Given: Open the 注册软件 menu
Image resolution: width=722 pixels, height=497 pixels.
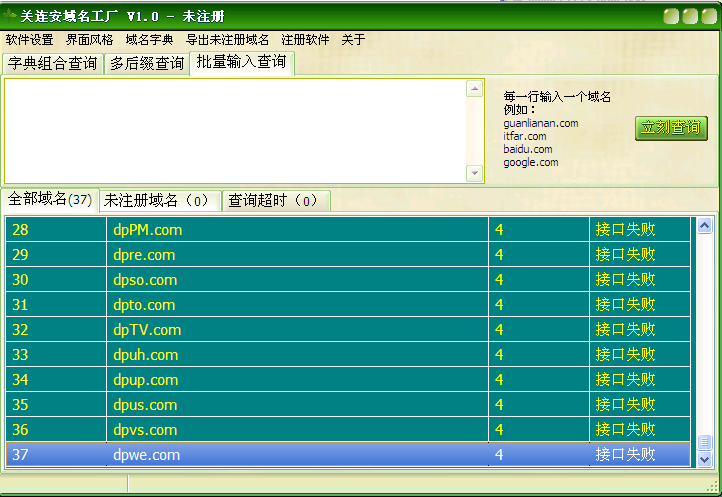Looking at the screenshot, I should tap(305, 40).
